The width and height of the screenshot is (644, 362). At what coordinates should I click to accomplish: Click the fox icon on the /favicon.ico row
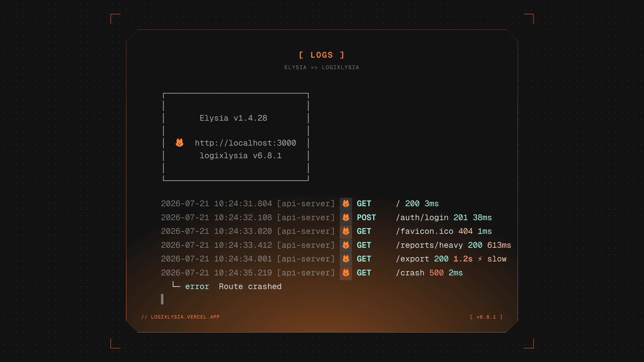coord(346,231)
